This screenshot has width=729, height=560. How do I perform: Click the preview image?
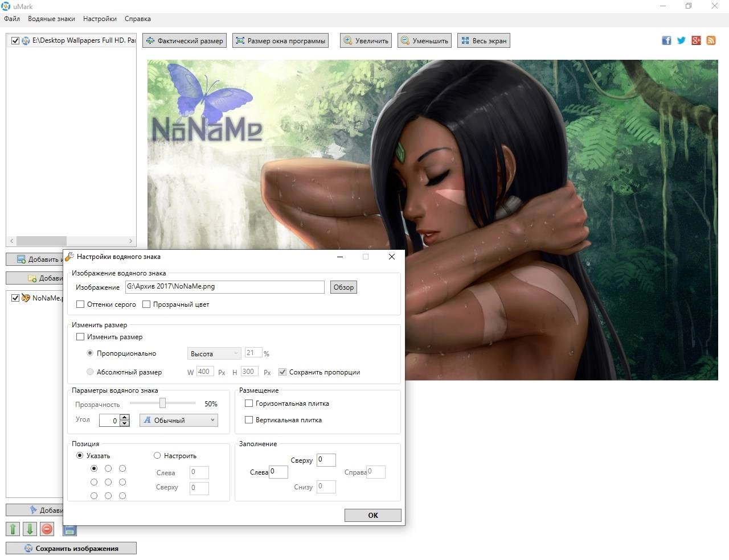click(433, 220)
